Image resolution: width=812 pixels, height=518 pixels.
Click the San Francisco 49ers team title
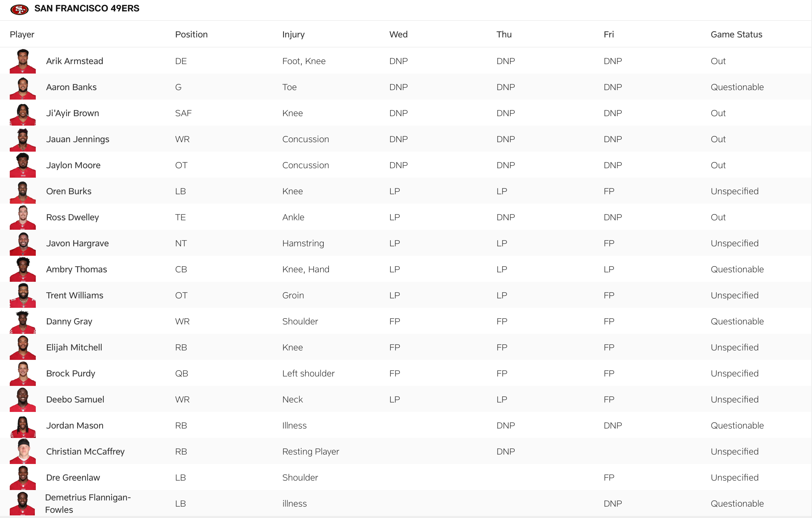87,8
